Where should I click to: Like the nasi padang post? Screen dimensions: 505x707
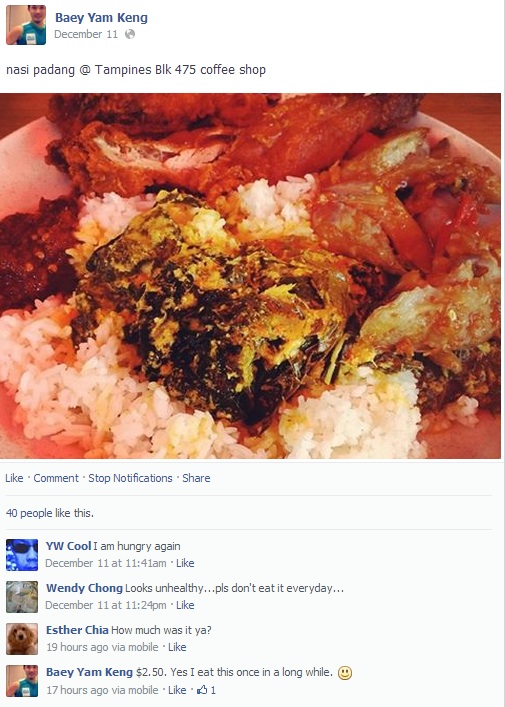[x=14, y=478]
